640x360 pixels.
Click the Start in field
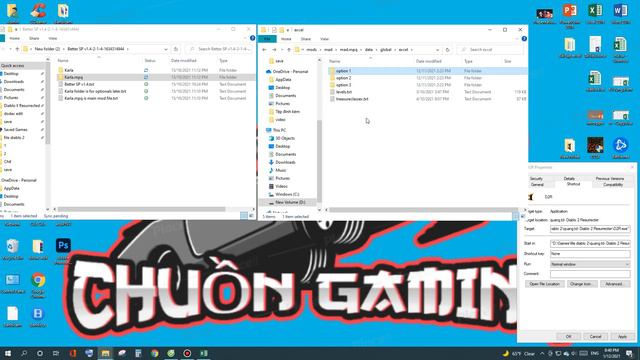coord(590,243)
